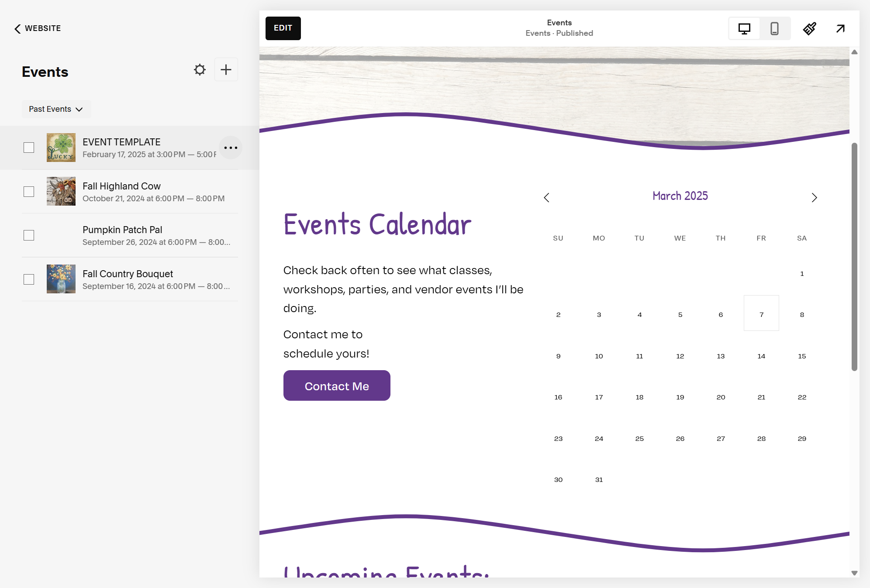The image size is (870, 588).
Task: Switch to desktop preview icon
Action: 744,29
